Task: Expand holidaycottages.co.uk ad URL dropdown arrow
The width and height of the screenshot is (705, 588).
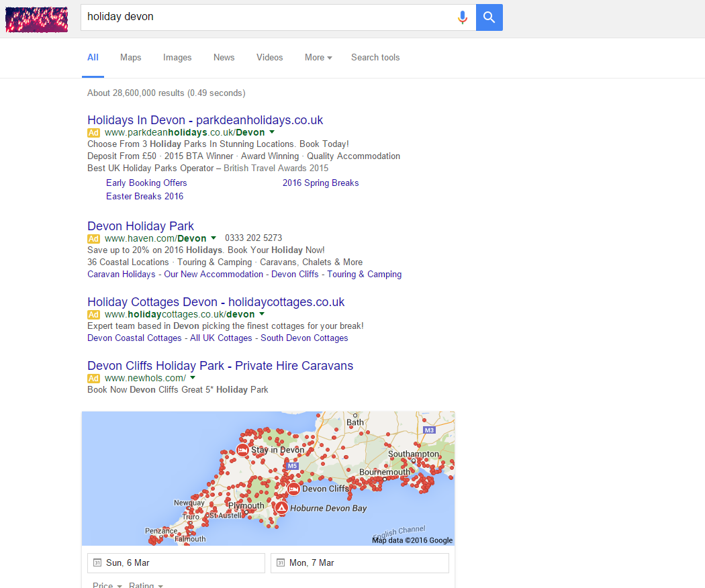Action: click(x=262, y=314)
